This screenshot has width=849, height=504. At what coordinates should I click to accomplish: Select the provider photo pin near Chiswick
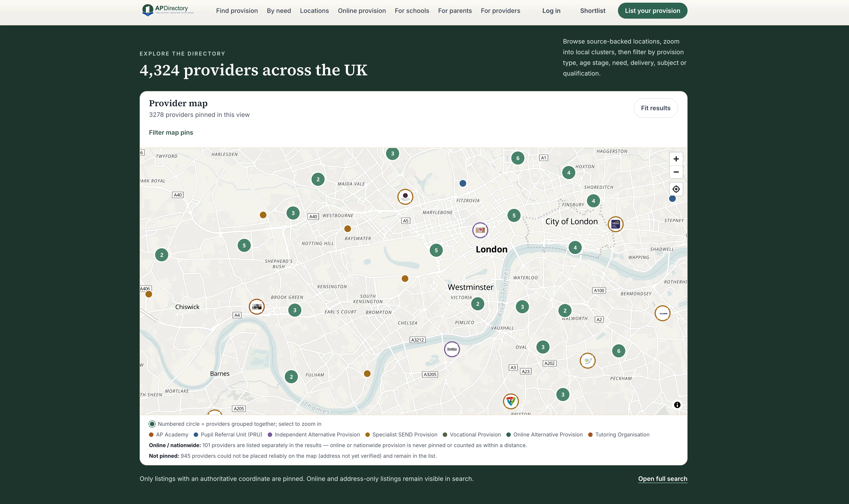[256, 307]
